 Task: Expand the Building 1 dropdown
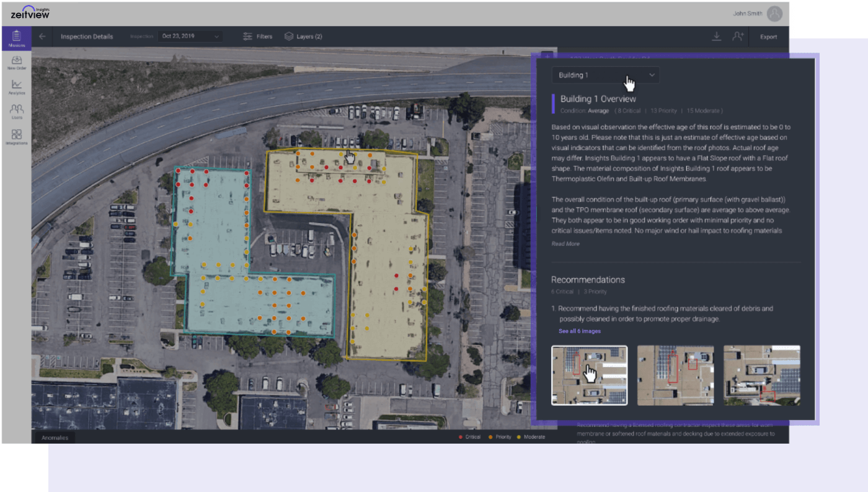click(606, 75)
